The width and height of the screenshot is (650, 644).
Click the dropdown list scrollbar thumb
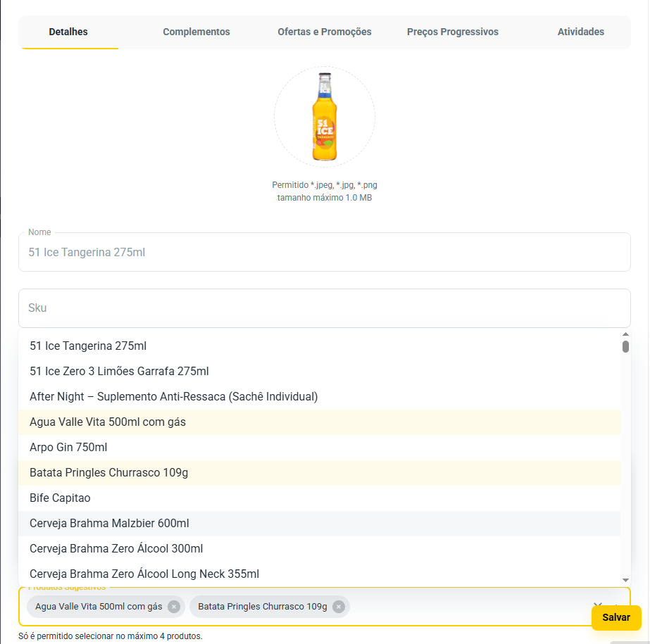625,346
